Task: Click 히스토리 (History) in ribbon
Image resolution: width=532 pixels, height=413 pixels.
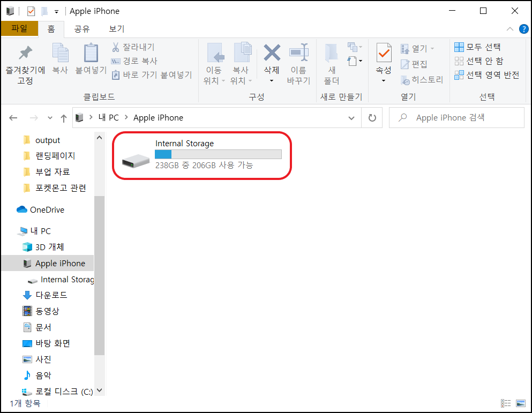Action: click(422, 80)
